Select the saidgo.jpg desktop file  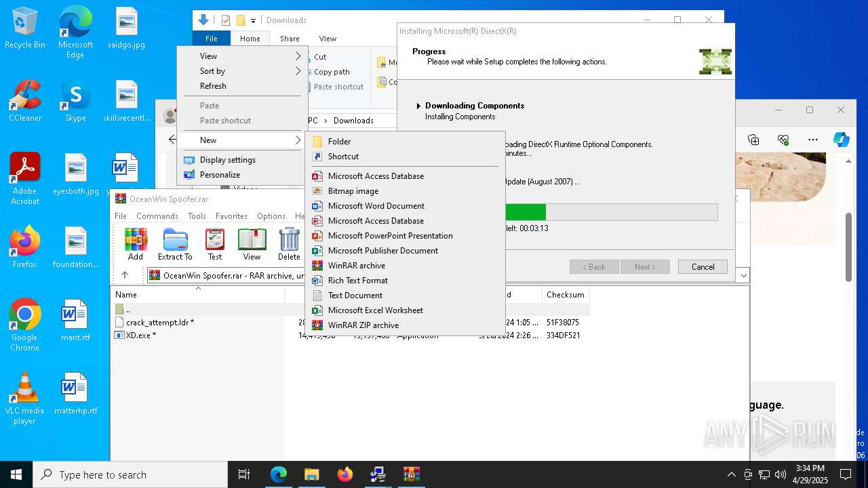(x=127, y=28)
